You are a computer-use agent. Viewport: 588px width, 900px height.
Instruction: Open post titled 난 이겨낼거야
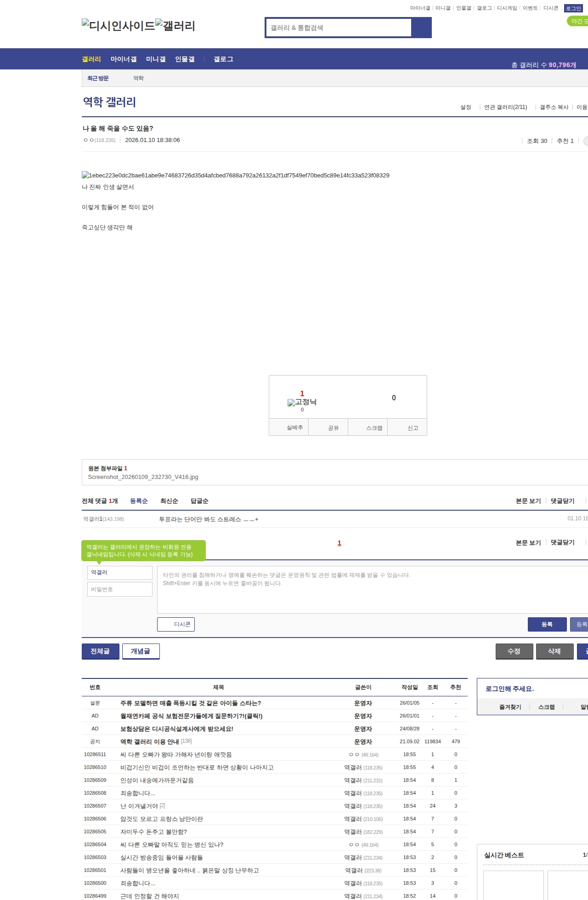pos(139,806)
